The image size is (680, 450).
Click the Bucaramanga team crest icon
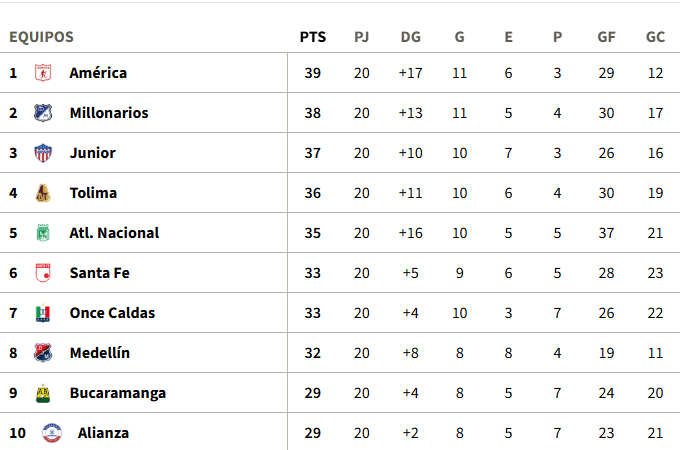pos(43,393)
